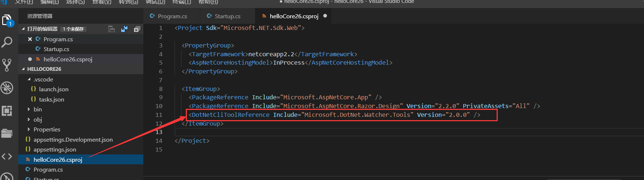644x180 pixels.
Task: Switch to the Startup.cs editor tab
Action: [227, 16]
